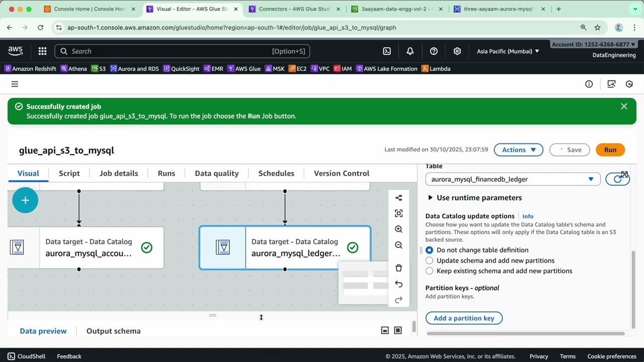The width and height of the screenshot is (644, 362).
Task: Select the aurora_mysql_accou… data target node
Action: [86, 247]
